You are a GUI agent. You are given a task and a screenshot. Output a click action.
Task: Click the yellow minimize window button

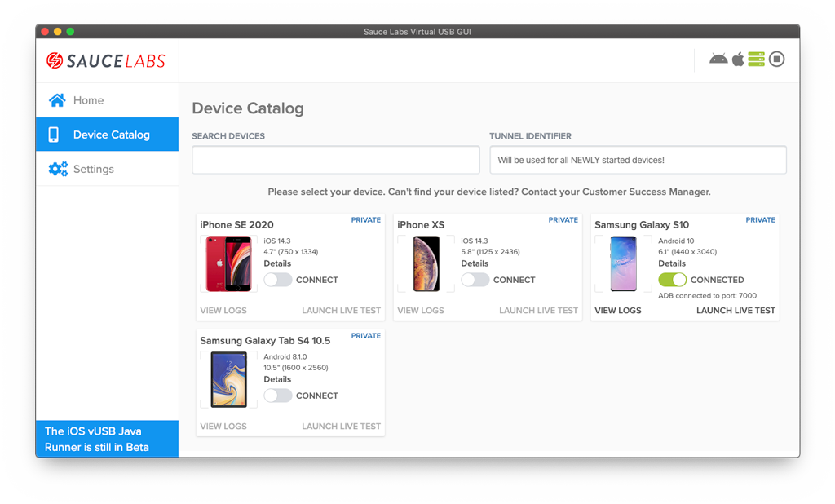click(58, 32)
